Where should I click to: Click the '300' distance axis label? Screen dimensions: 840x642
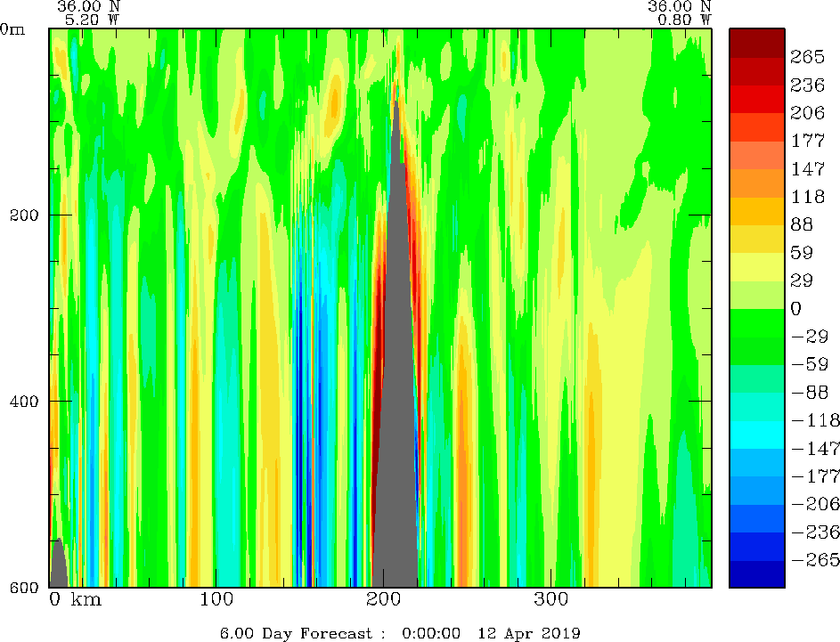pyautogui.click(x=551, y=598)
